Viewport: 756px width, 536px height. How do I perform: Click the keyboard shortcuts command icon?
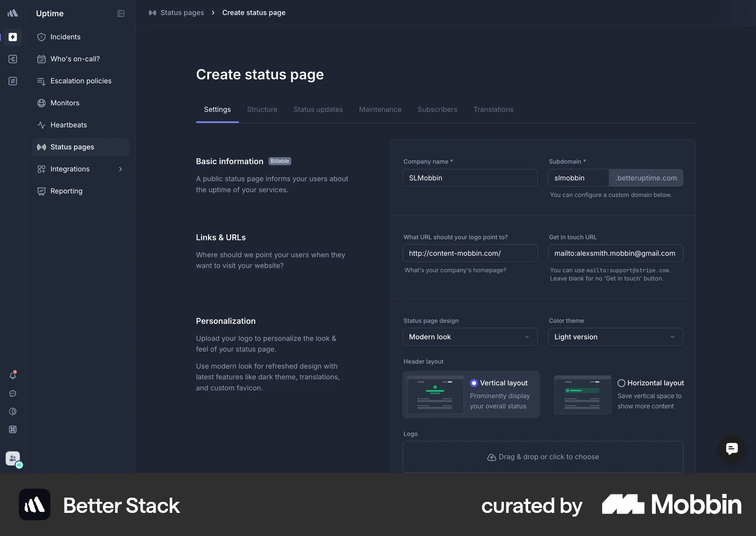pos(13,429)
